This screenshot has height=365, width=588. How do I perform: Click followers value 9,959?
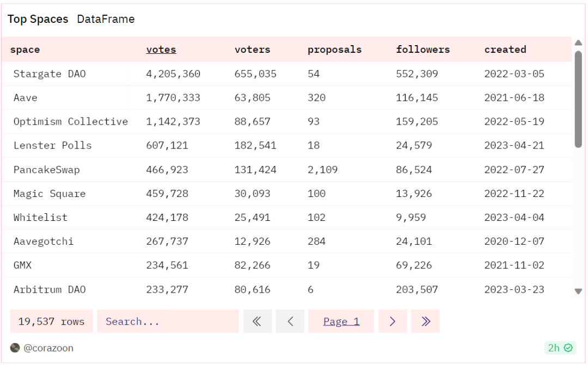coord(411,218)
